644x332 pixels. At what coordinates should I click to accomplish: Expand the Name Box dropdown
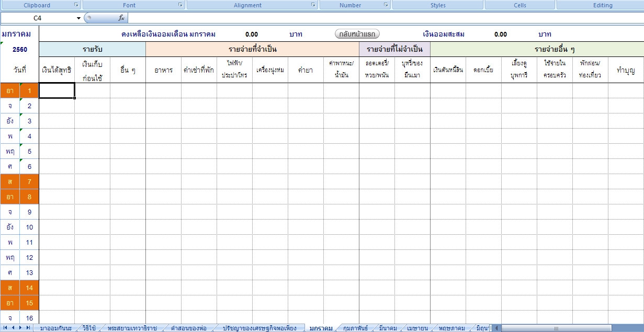pyautogui.click(x=78, y=18)
